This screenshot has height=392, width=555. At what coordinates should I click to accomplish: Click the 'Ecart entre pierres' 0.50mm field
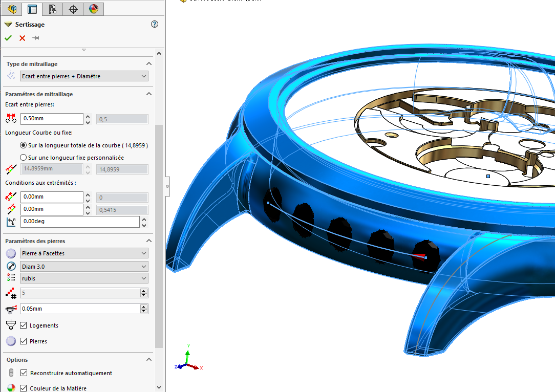coord(51,119)
